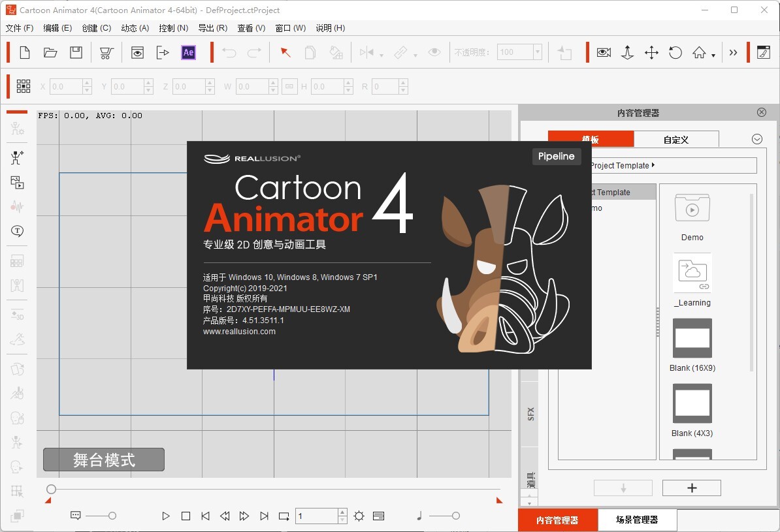Close the content manager panel
The image size is (780, 532).
[762, 112]
